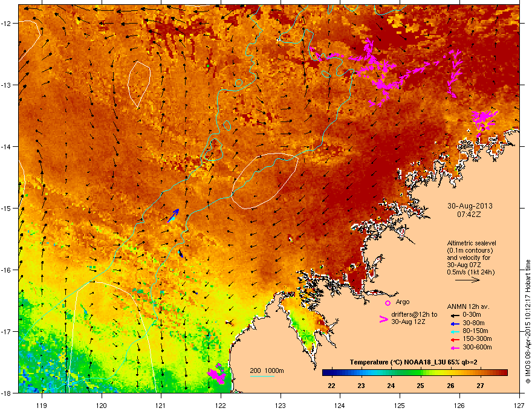Viewport: 532px width, 411px height.
Task: Select the cyan 80-150m arrow legend symbol
Action: (x=455, y=331)
